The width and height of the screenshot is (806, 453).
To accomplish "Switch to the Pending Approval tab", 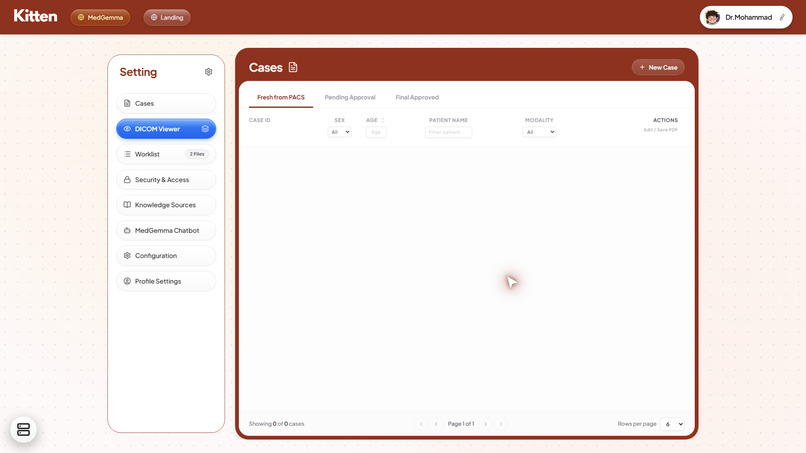I will point(350,97).
